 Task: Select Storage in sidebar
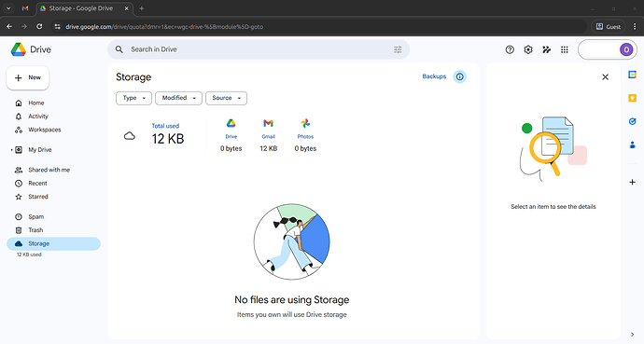[53, 243]
